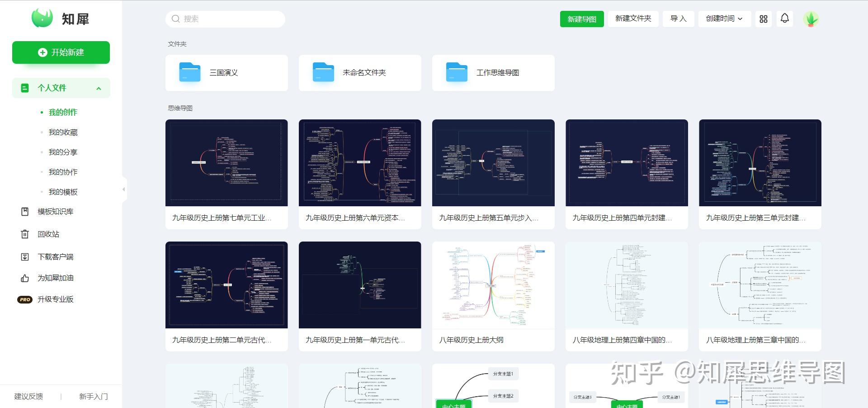This screenshot has width=868, height=408.
Task: Select 我的协作 in the sidebar
Action: click(x=63, y=172)
